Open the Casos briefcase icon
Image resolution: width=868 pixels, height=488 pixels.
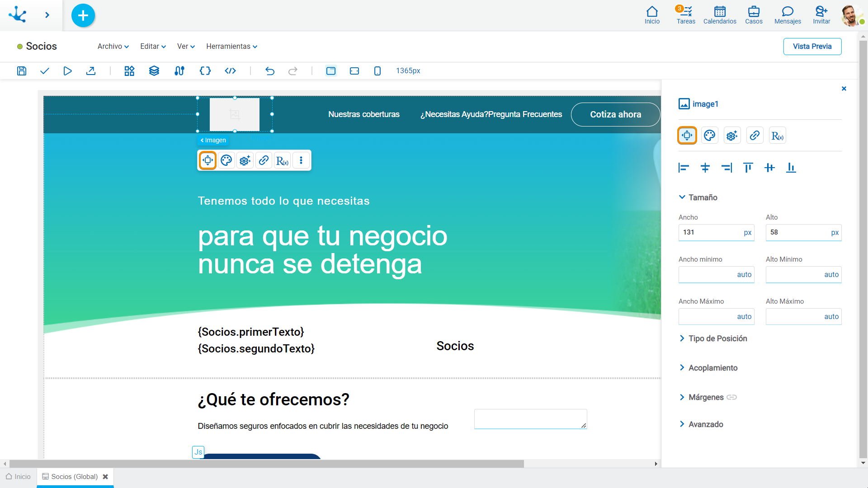pos(754,15)
